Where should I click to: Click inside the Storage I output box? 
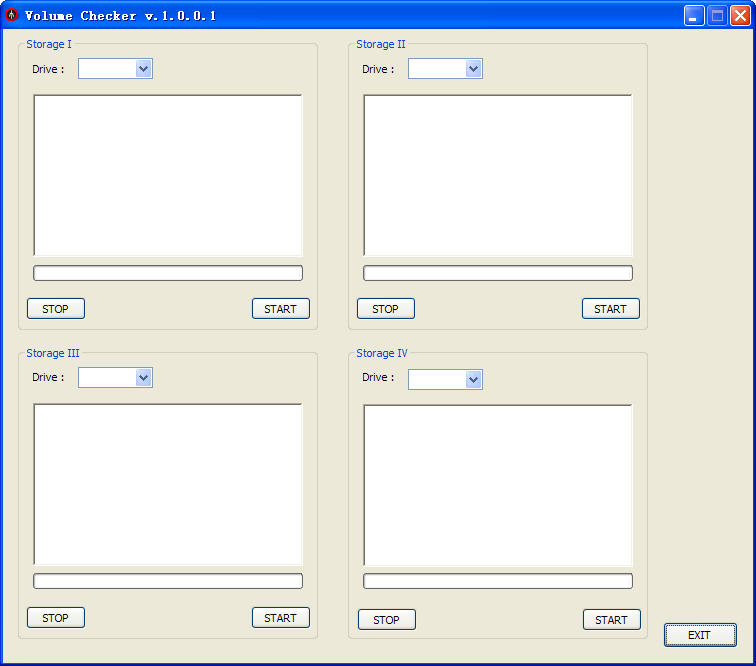(x=168, y=176)
